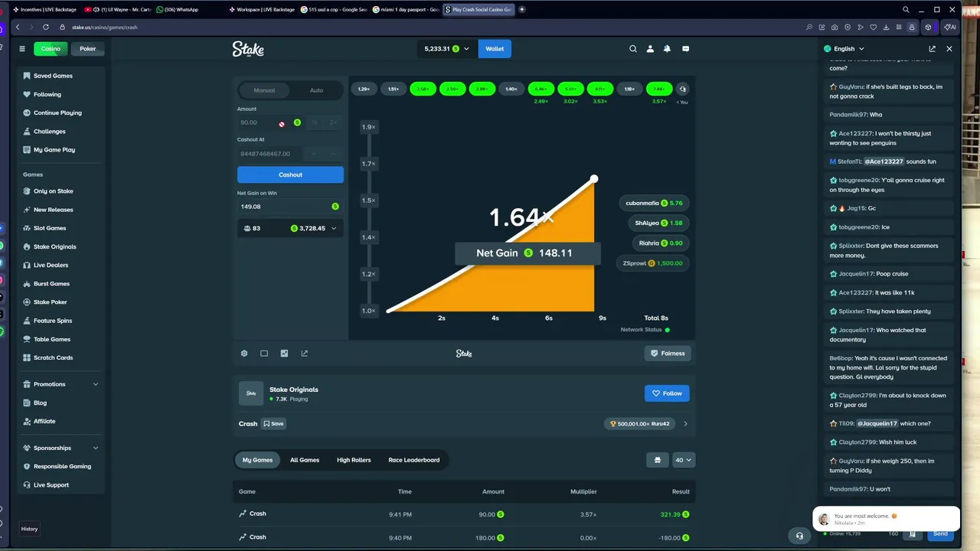Switch to Casino mode
The image size is (980, 551).
pos(51,48)
